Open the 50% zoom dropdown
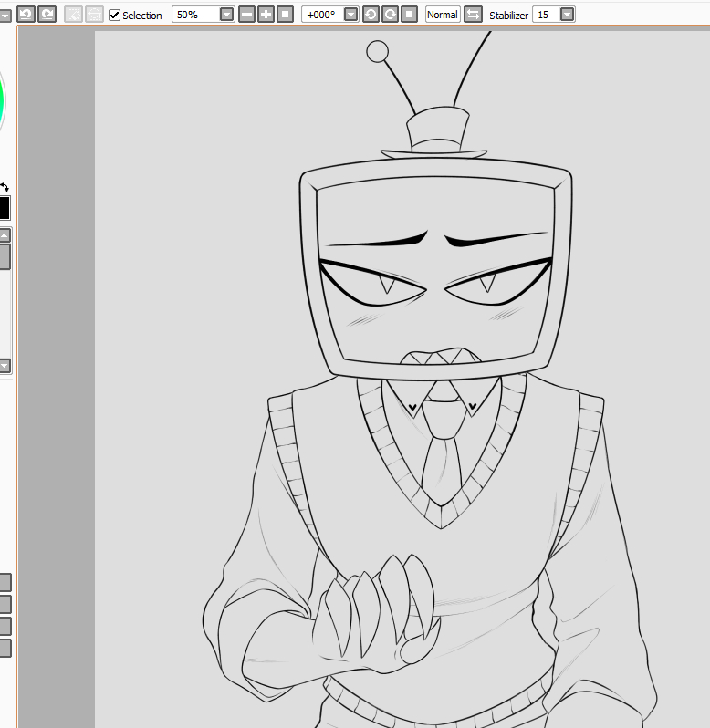Image resolution: width=710 pixels, height=728 pixels. coord(226,15)
